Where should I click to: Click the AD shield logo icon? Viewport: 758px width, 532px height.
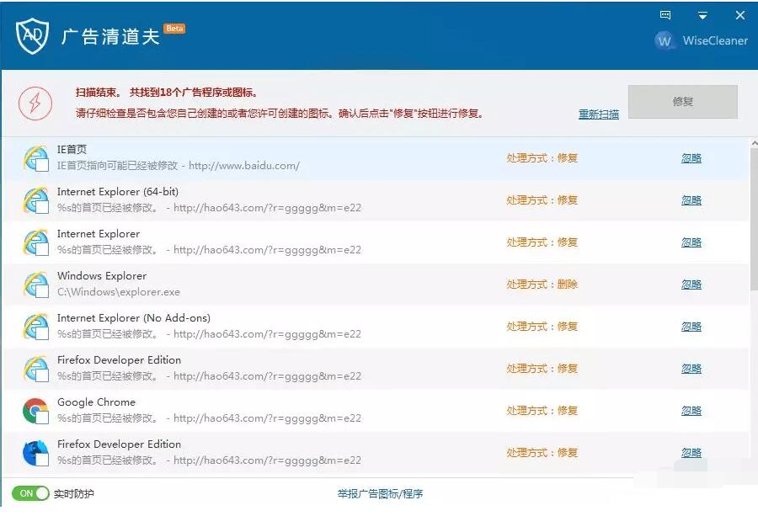pyautogui.click(x=32, y=35)
